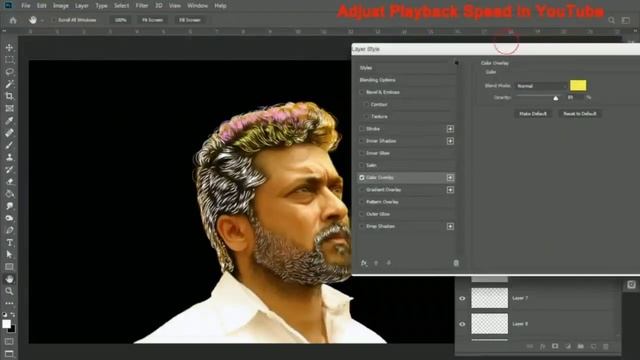This screenshot has height=360, width=640.
Task: Select the Dodge tool
Action: pos(9,218)
